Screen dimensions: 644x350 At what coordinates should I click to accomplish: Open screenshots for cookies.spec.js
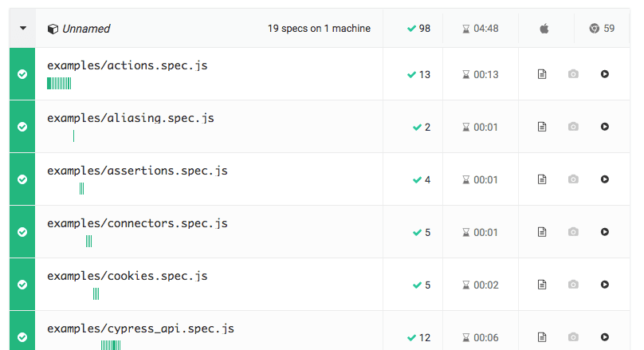click(x=573, y=285)
